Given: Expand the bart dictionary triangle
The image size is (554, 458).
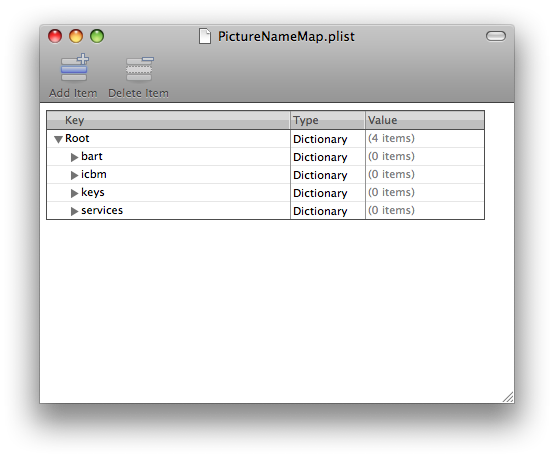Looking at the screenshot, I should point(74,157).
